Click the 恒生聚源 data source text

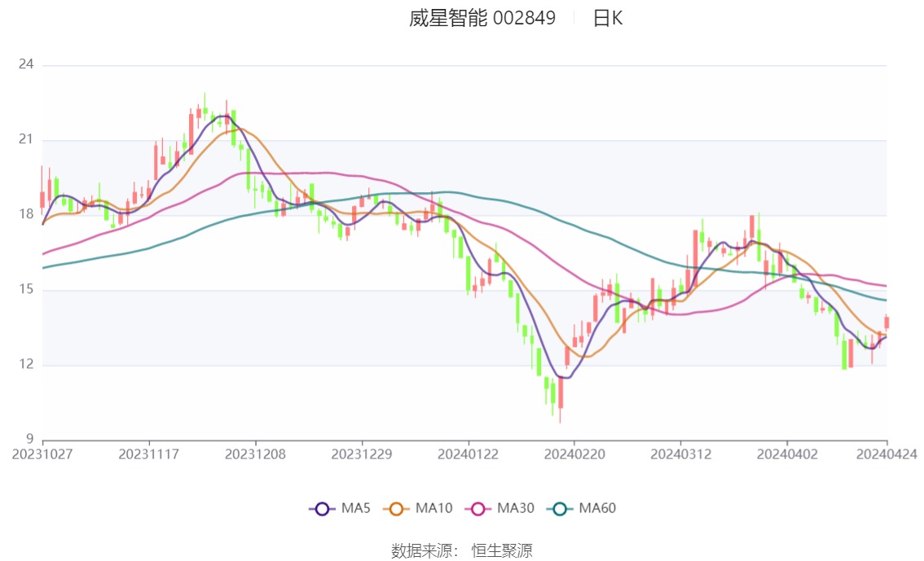(x=502, y=551)
